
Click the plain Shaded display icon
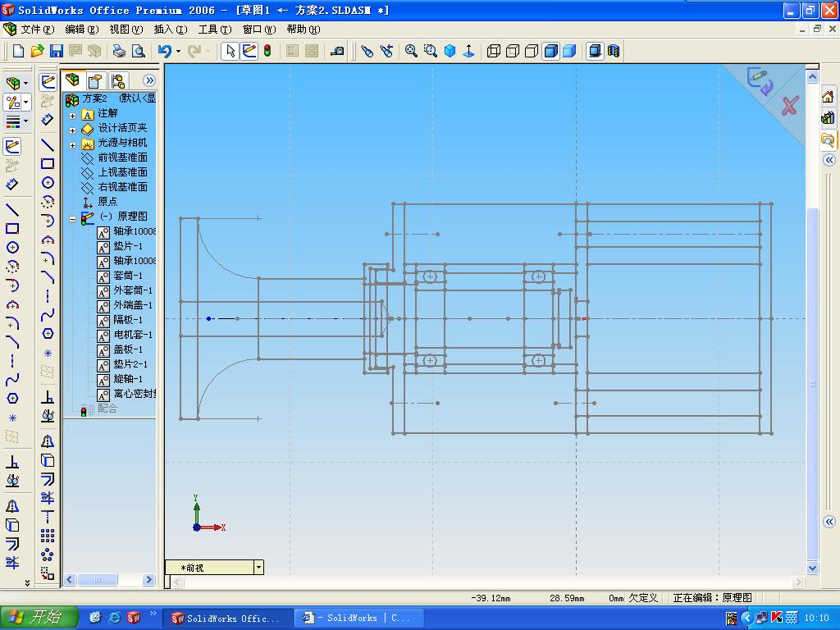tap(569, 51)
